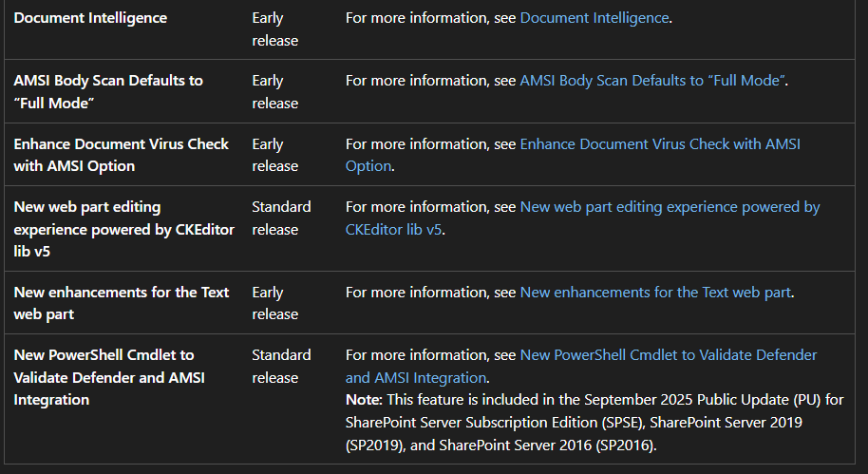This screenshot has height=474, width=868.
Task: Click "Standard release" in PowerShell Cmdlet row
Action: point(281,366)
